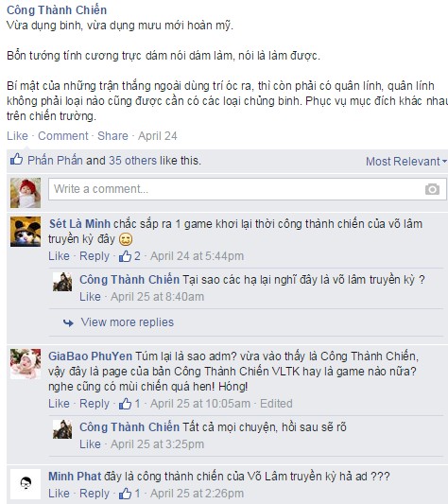Expand View more replies
The width and height of the screenshot is (448, 504).
(x=128, y=322)
